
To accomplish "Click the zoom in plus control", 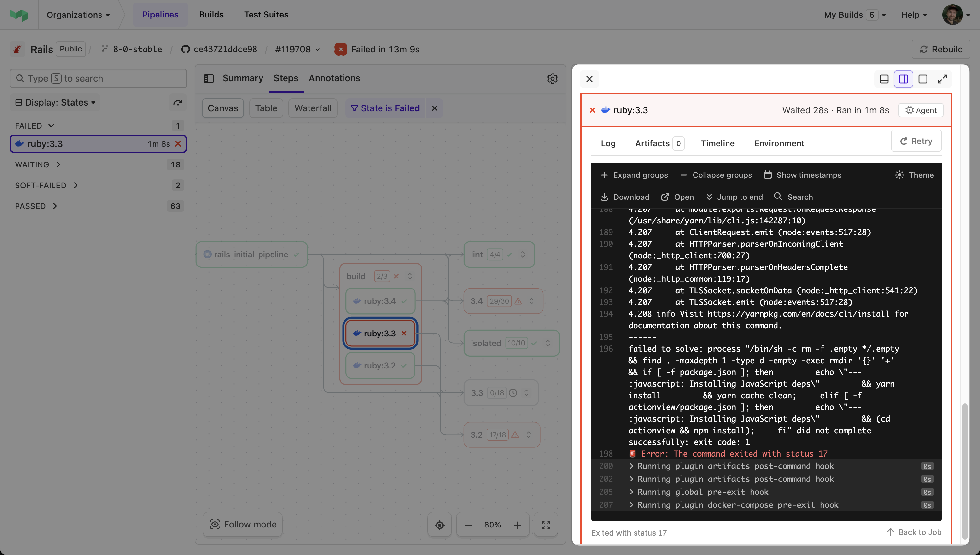I will coord(517,525).
